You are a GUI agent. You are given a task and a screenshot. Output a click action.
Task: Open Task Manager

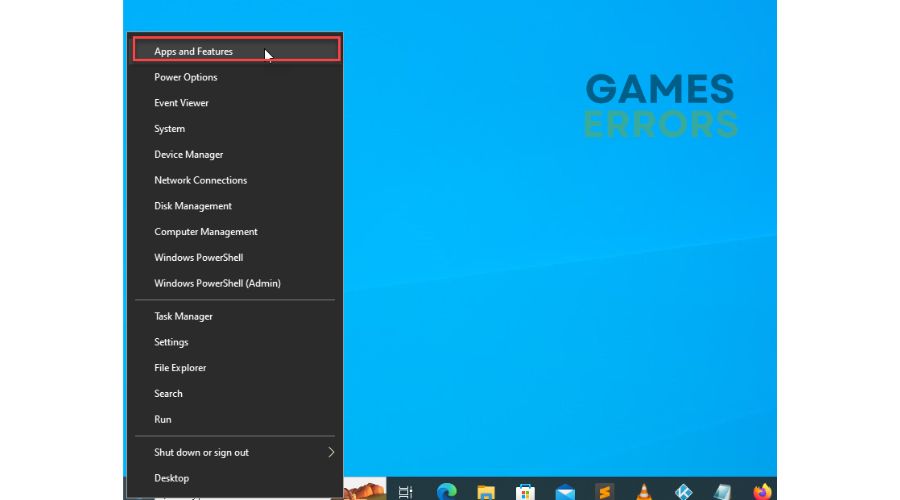pyautogui.click(x=235, y=316)
